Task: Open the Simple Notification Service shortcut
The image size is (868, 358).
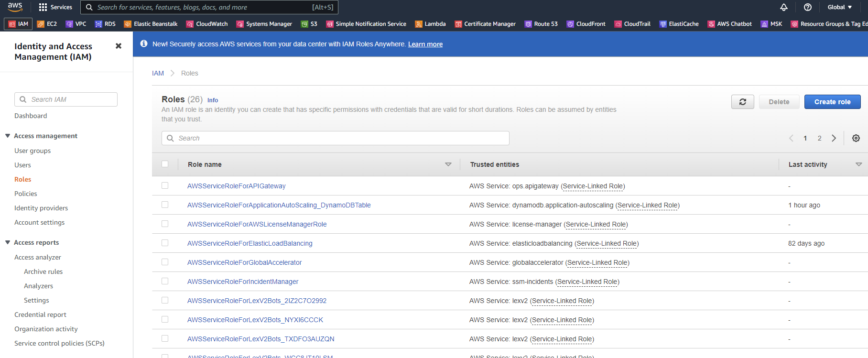Action: [x=366, y=24]
